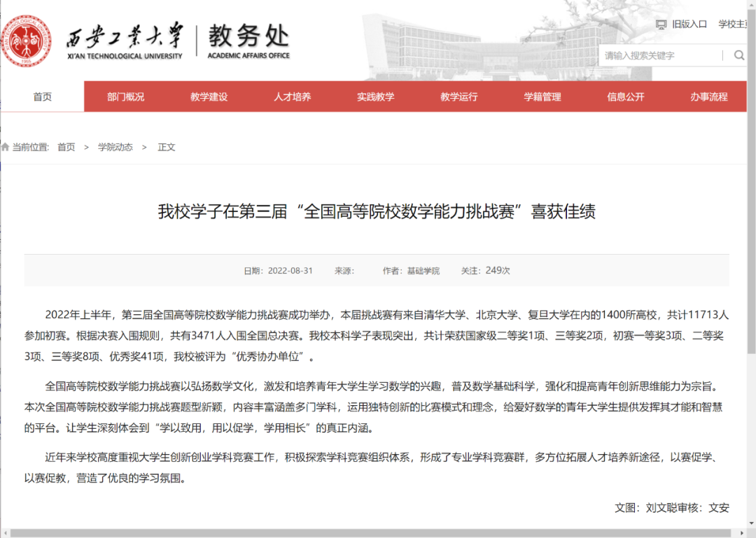Open the 实践教学 navigation item
The image size is (756, 538).
[376, 97]
